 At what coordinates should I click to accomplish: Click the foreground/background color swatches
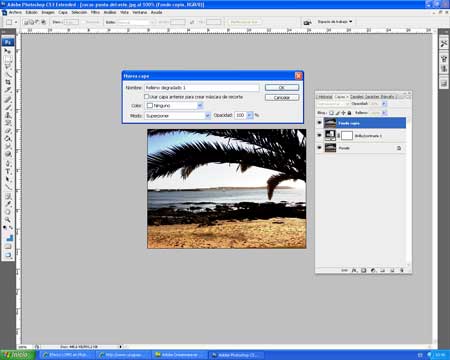tap(8, 237)
